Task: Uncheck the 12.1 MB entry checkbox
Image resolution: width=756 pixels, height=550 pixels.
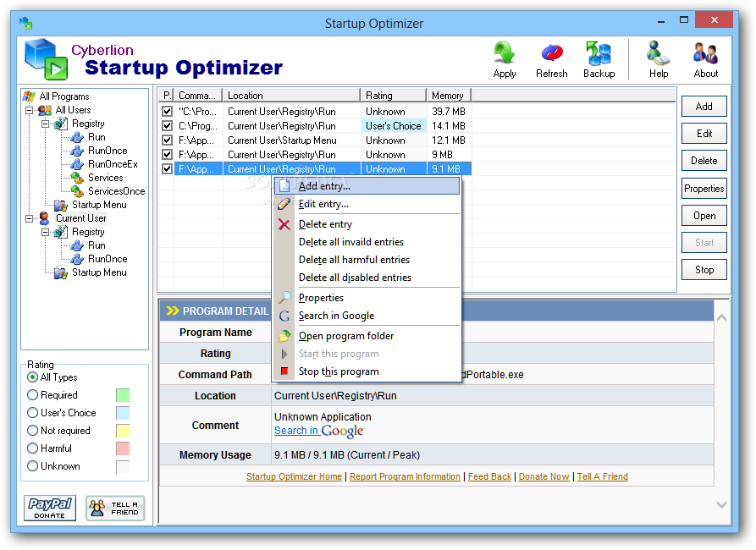Action: tap(167, 140)
